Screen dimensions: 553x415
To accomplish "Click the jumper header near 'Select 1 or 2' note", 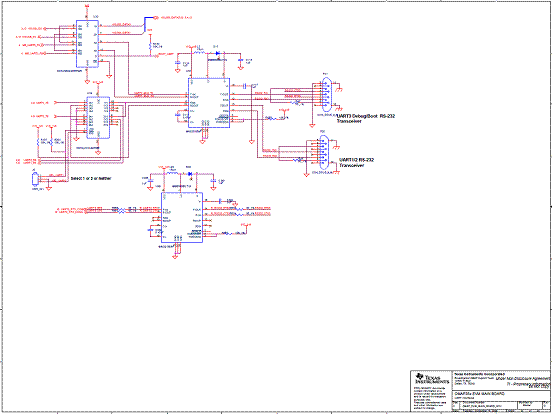I will coord(35,179).
